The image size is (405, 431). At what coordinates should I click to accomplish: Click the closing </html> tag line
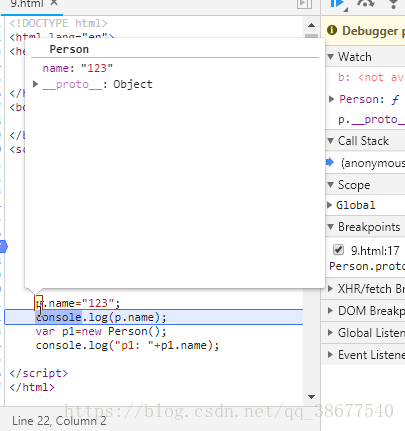point(32,387)
